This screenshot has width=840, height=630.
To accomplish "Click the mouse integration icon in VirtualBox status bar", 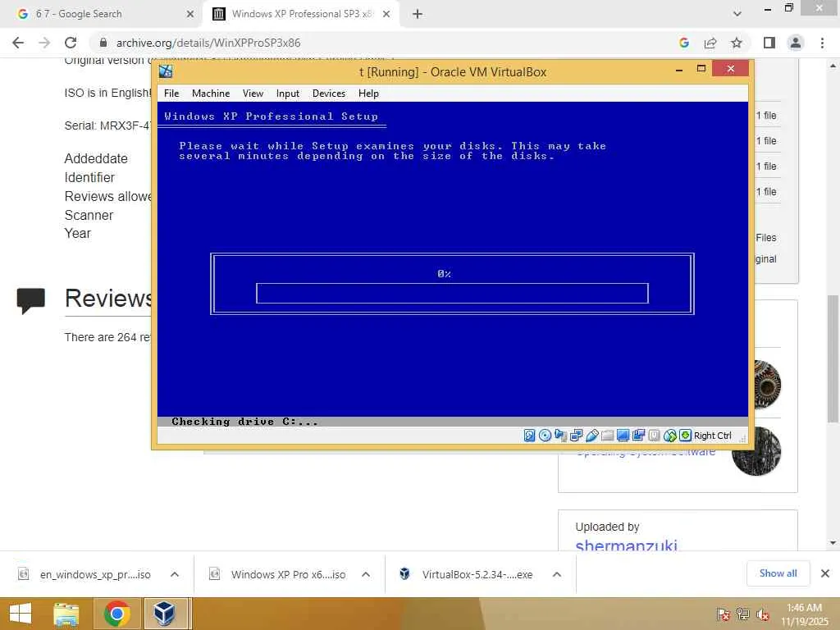I will point(669,436).
